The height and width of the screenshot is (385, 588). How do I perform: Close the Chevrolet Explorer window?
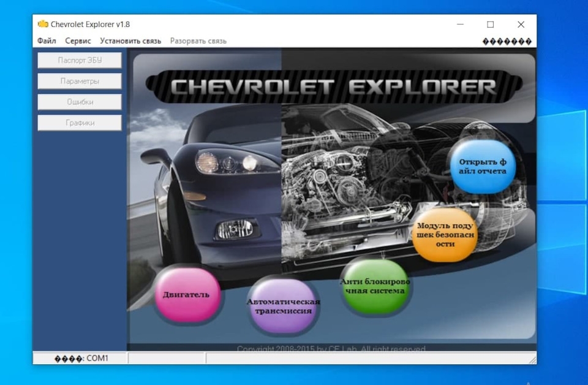(x=521, y=25)
